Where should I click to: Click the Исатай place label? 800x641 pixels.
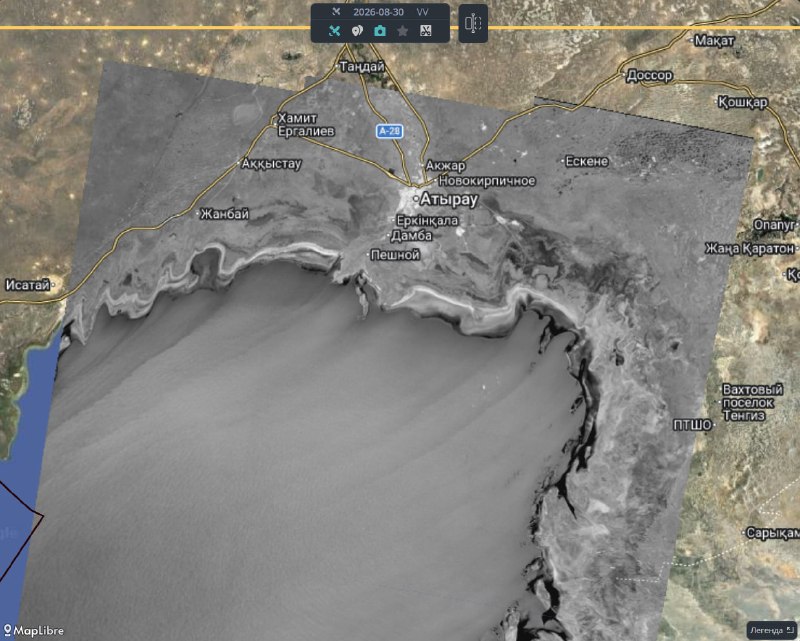coord(28,285)
